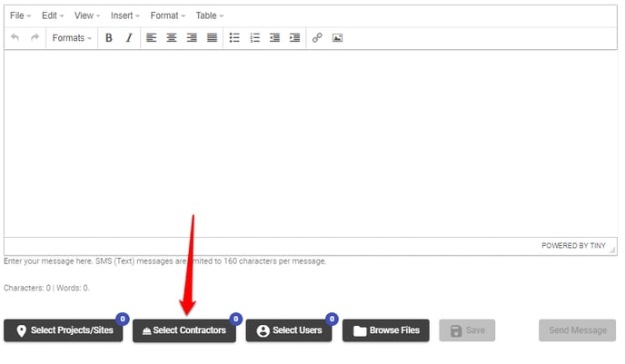Click the Redo arrow icon
The width and height of the screenshot is (625, 364).
pyautogui.click(x=35, y=38)
